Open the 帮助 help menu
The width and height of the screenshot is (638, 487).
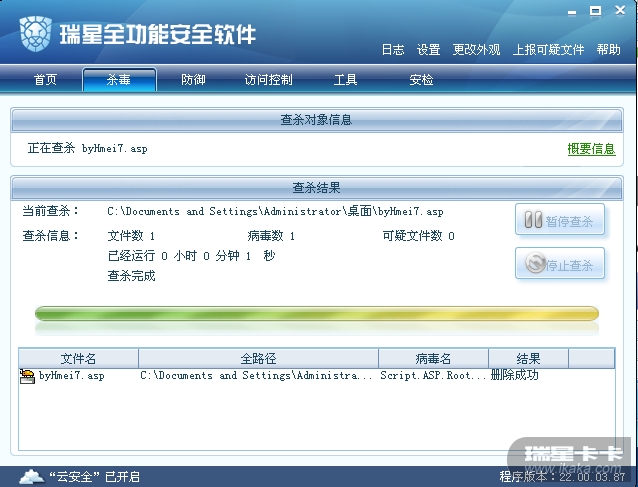click(x=609, y=50)
